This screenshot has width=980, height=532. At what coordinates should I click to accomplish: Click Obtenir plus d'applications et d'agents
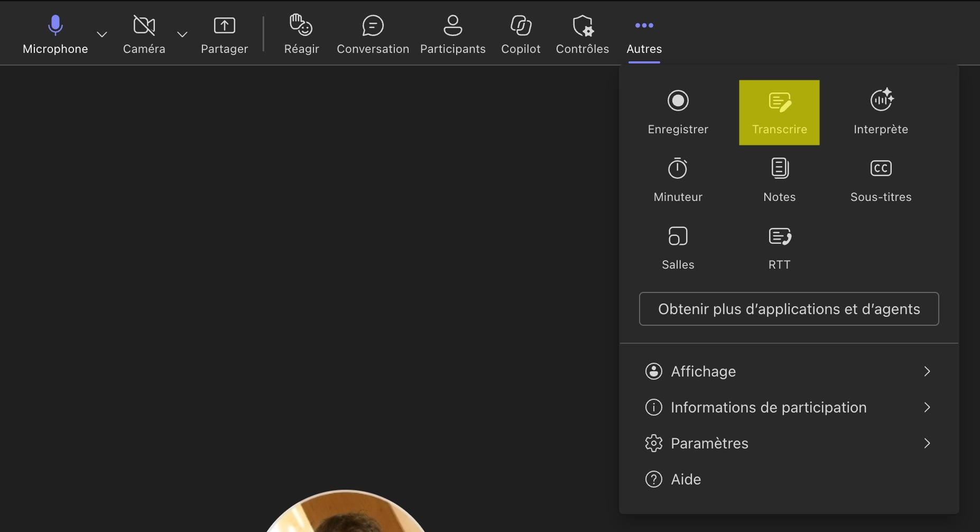click(789, 309)
